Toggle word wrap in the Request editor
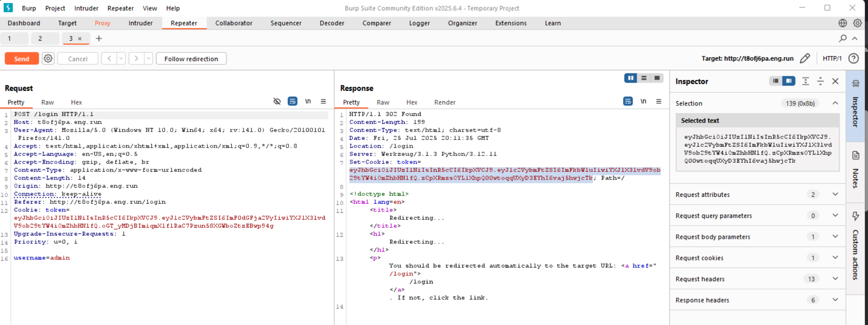868x325 pixels. (x=292, y=101)
